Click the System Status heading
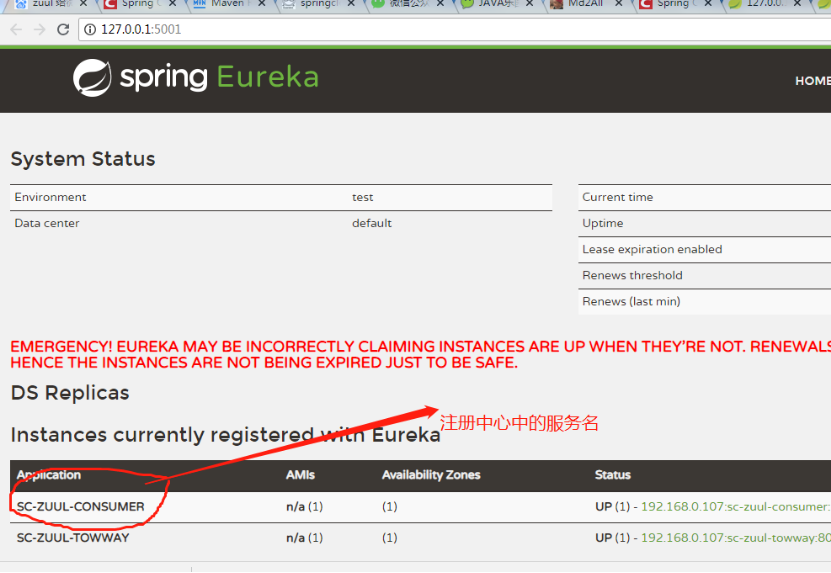This screenshot has height=573, width=831. pyautogui.click(x=83, y=159)
